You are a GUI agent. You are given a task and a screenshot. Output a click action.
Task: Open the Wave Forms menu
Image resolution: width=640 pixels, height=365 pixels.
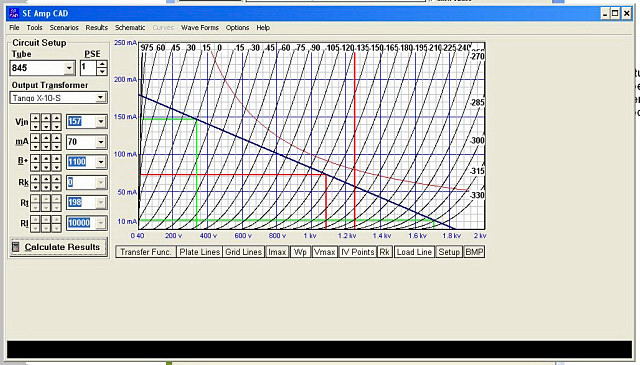click(200, 28)
